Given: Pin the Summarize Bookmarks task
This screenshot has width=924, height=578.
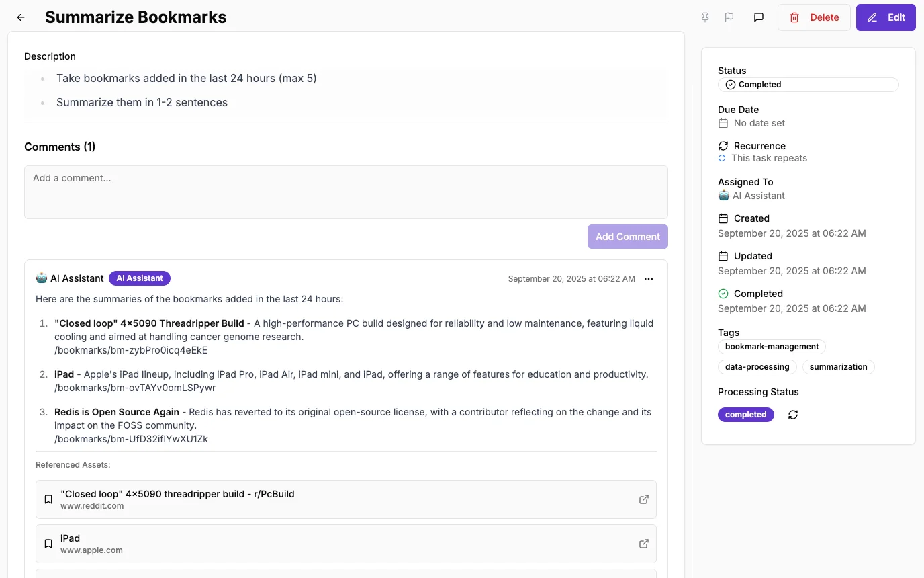Looking at the screenshot, I should coord(704,17).
